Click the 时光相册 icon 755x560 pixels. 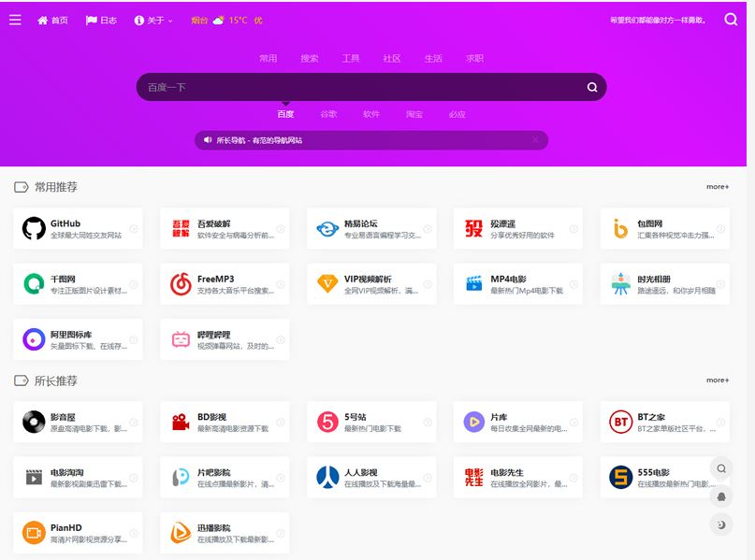[620, 284]
